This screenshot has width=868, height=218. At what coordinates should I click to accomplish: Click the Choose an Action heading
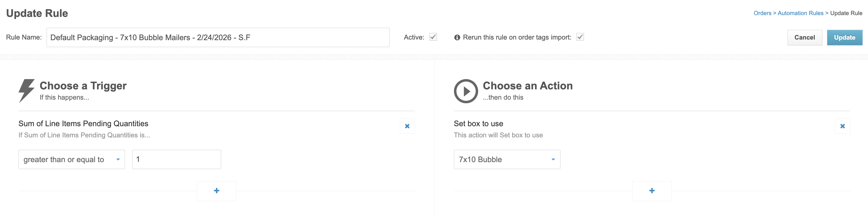(x=528, y=86)
